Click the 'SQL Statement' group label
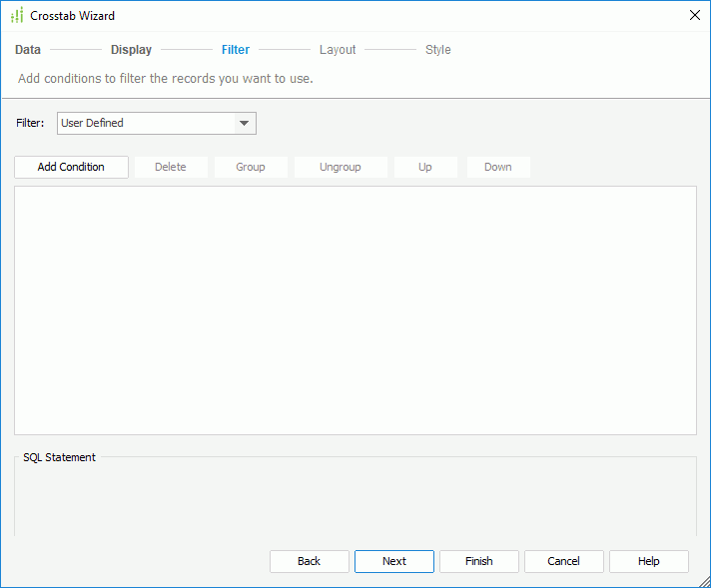 [x=59, y=457]
